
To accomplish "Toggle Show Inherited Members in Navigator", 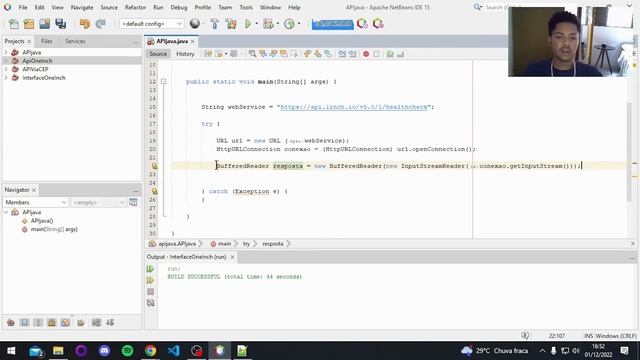I will tap(11, 323).
